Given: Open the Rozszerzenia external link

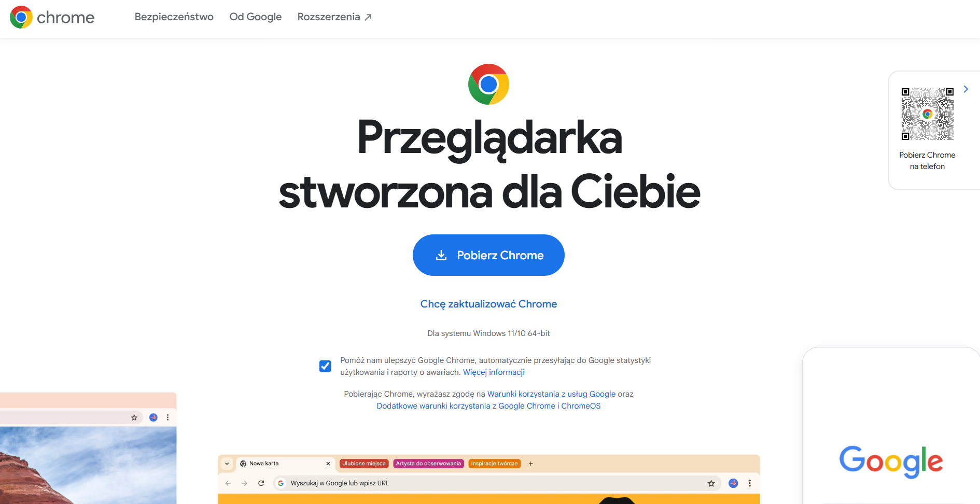Looking at the screenshot, I should tap(334, 17).
